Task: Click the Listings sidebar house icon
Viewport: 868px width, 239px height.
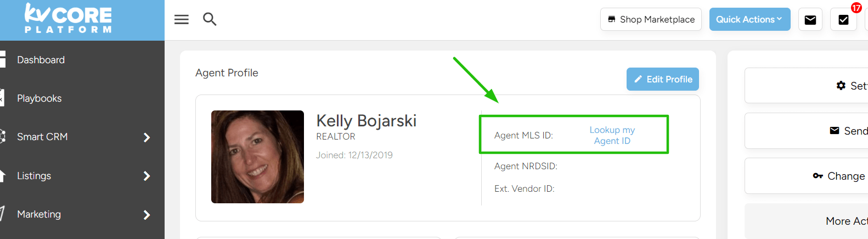Action: (x=3, y=176)
